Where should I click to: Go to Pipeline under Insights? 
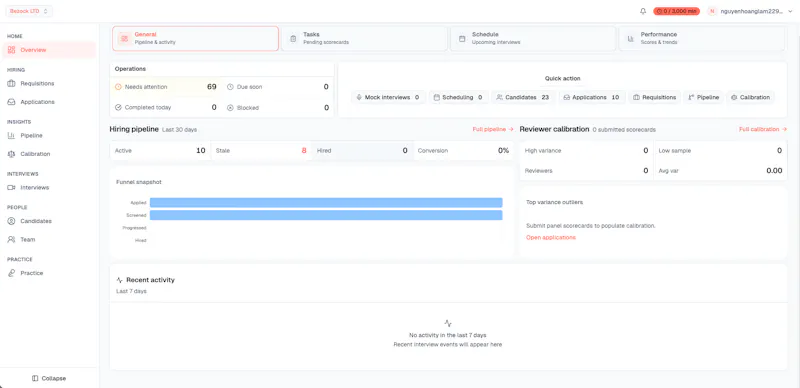(49, 136)
